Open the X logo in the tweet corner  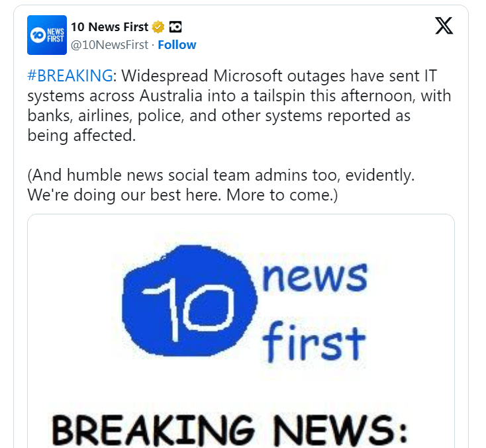[x=444, y=26]
